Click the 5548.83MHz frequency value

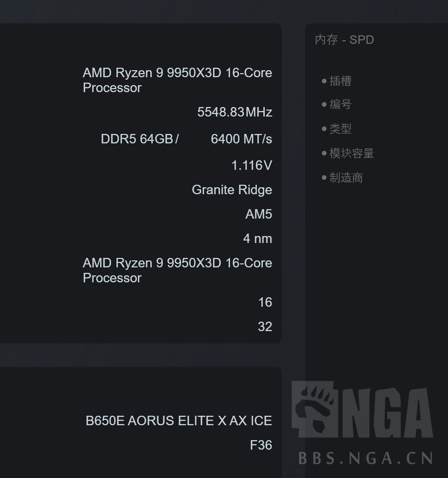[x=234, y=113]
